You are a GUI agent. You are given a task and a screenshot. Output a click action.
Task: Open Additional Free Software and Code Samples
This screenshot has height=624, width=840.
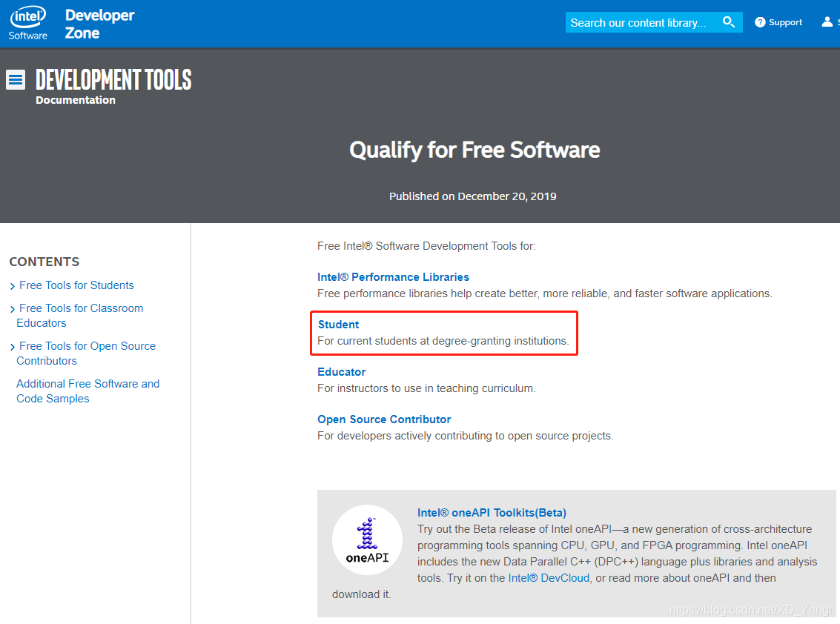pos(88,391)
